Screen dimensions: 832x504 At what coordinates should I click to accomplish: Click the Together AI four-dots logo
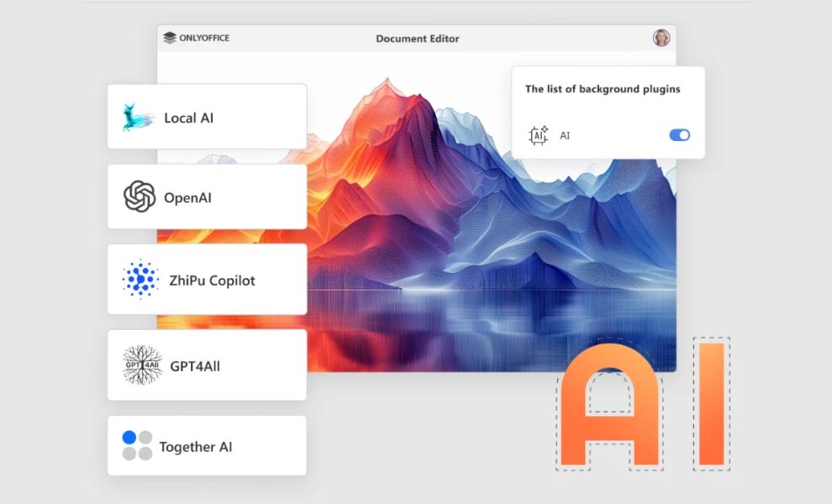(138, 445)
